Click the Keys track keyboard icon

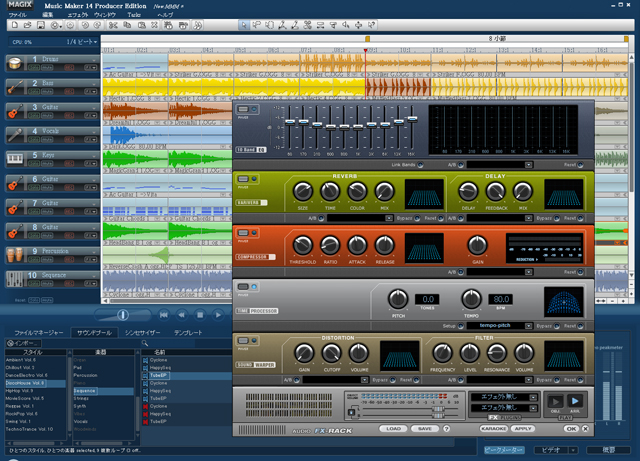tap(15, 159)
